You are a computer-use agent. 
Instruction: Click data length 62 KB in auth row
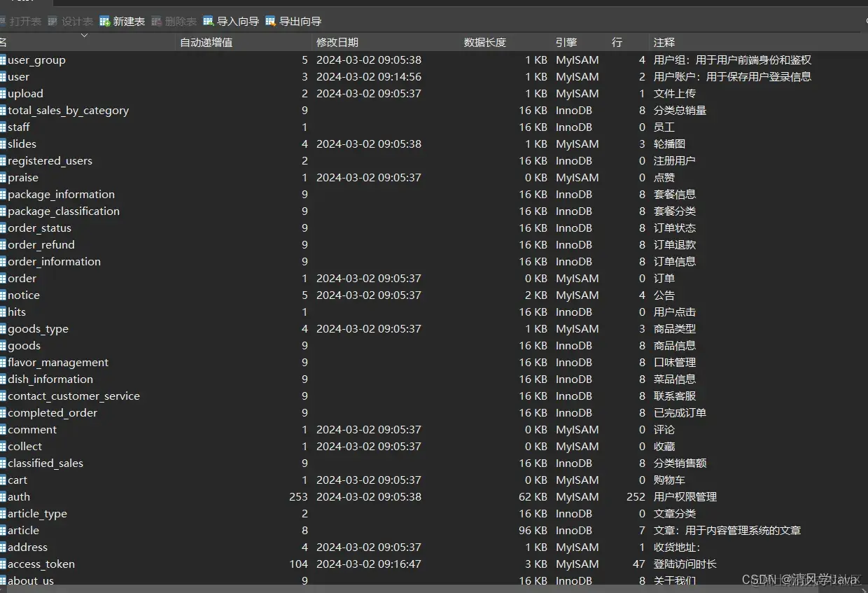point(533,497)
